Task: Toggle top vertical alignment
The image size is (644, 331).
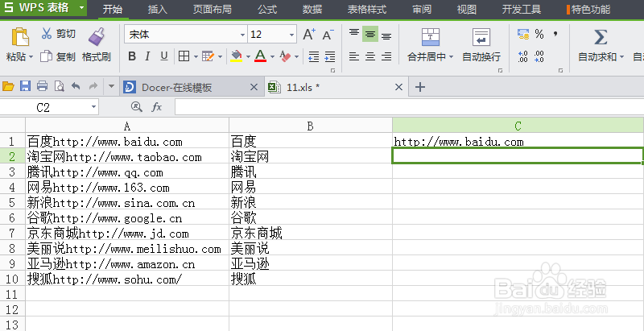Action: point(354,34)
